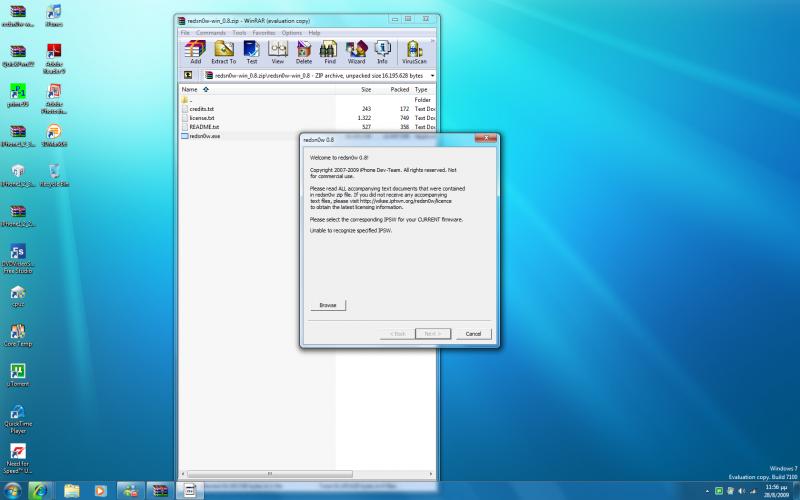800x500 pixels.
Task: Click the Info toolbar icon in WinRAR
Action: [382, 53]
